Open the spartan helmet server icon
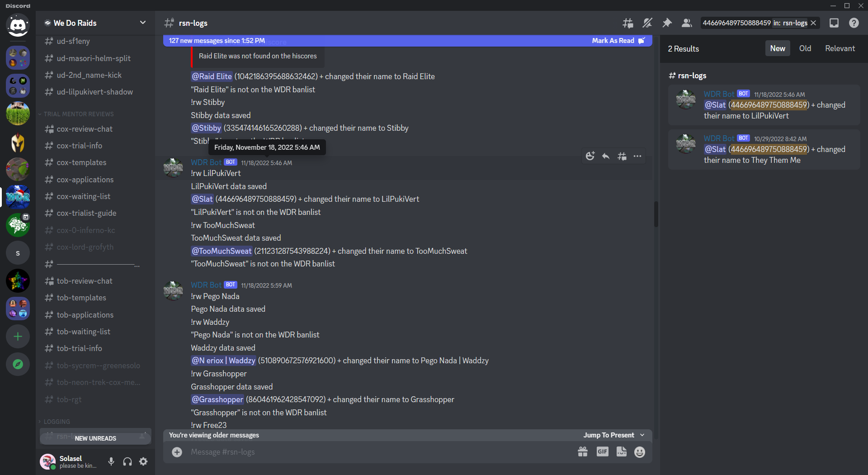The height and width of the screenshot is (475, 868). 18,142
